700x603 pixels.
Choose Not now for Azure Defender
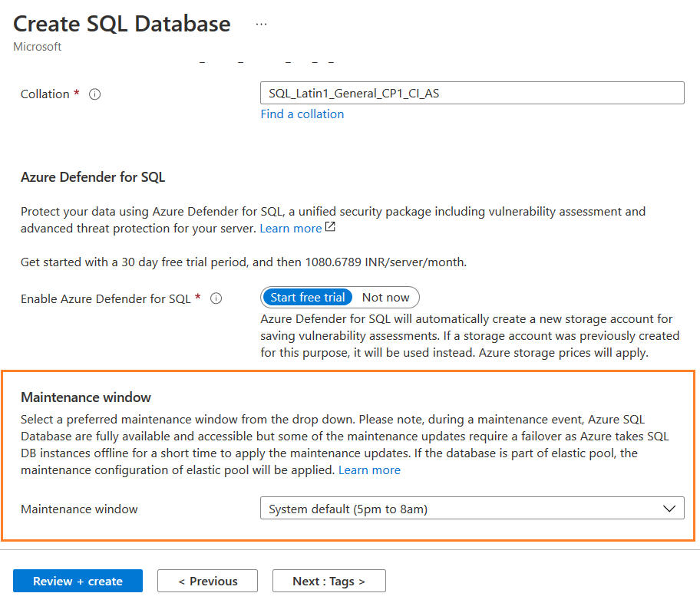click(x=386, y=298)
